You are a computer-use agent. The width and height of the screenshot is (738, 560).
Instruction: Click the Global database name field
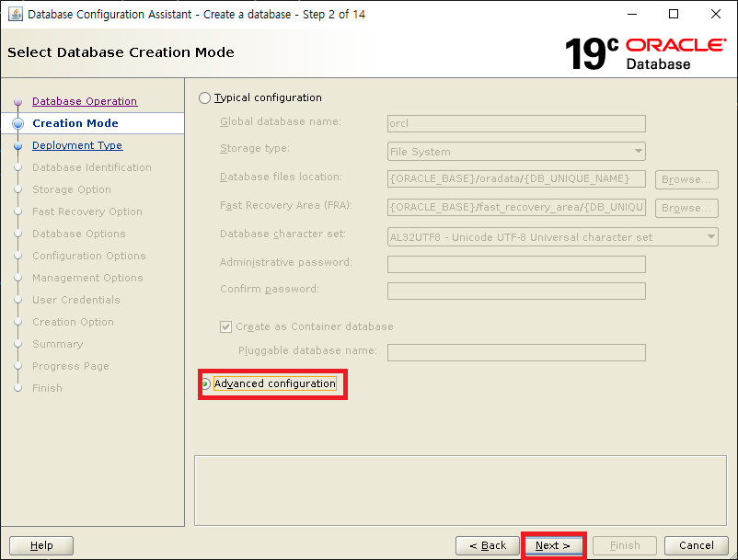(516, 123)
